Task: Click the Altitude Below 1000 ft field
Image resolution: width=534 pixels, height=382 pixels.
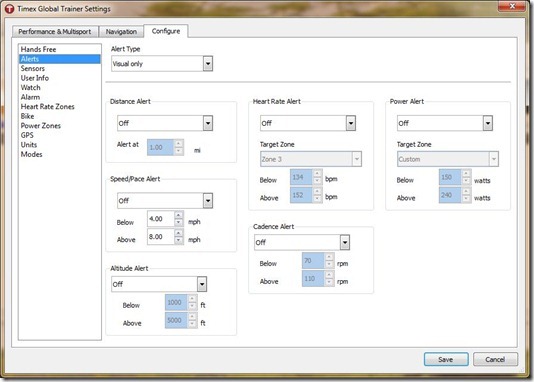Action: click(176, 302)
